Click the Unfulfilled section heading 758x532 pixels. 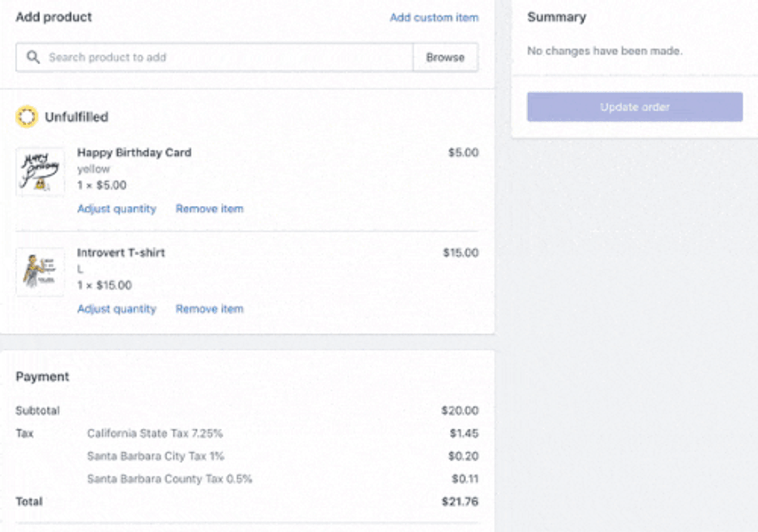coord(77,117)
